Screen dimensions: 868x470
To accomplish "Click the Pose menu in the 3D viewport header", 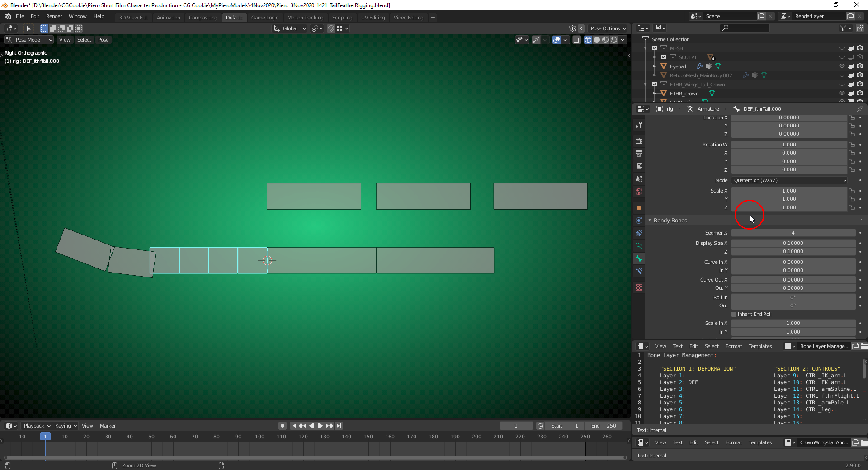I will click(103, 40).
